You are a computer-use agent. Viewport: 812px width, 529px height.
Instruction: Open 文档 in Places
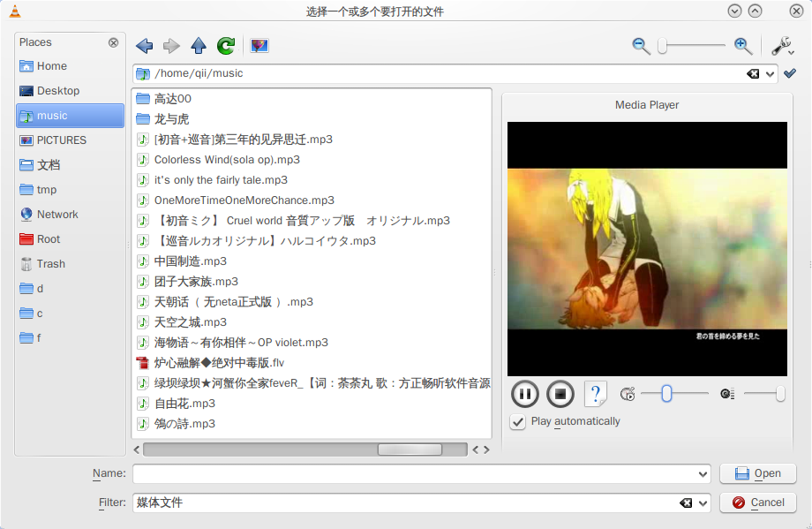point(70,165)
